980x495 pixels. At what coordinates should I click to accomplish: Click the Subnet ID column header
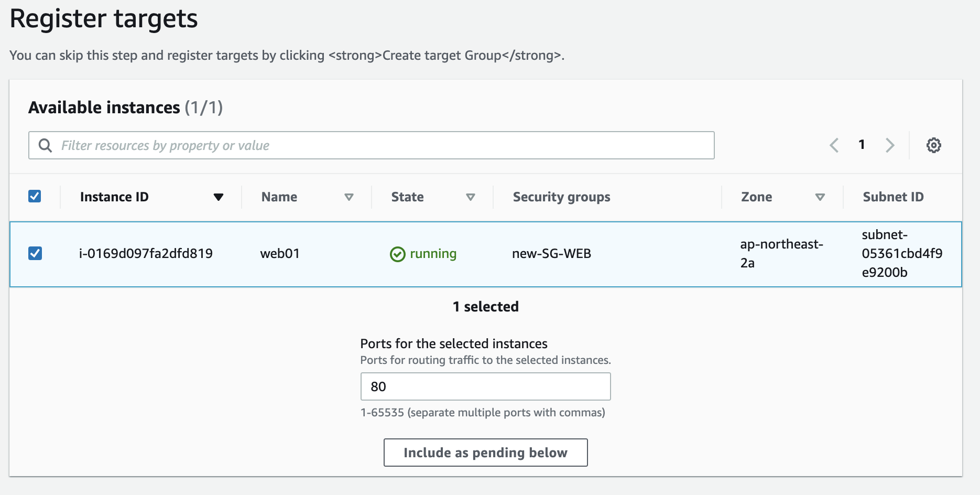coord(893,197)
